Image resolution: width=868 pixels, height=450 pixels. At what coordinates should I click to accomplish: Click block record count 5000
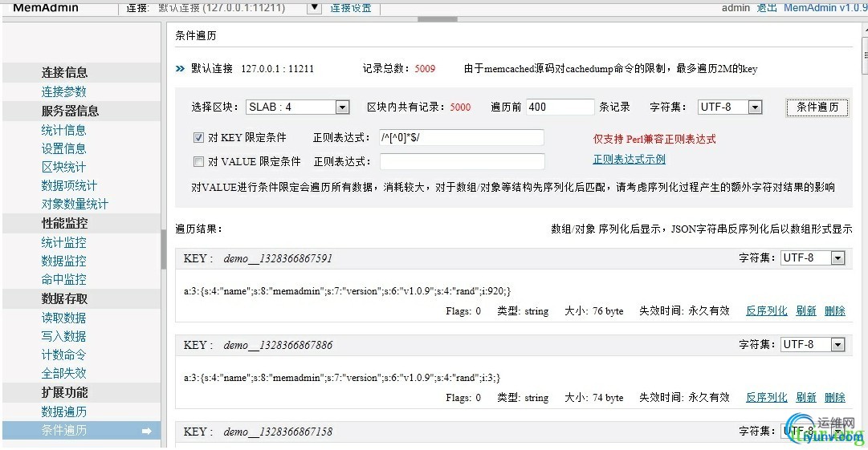click(460, 107)
